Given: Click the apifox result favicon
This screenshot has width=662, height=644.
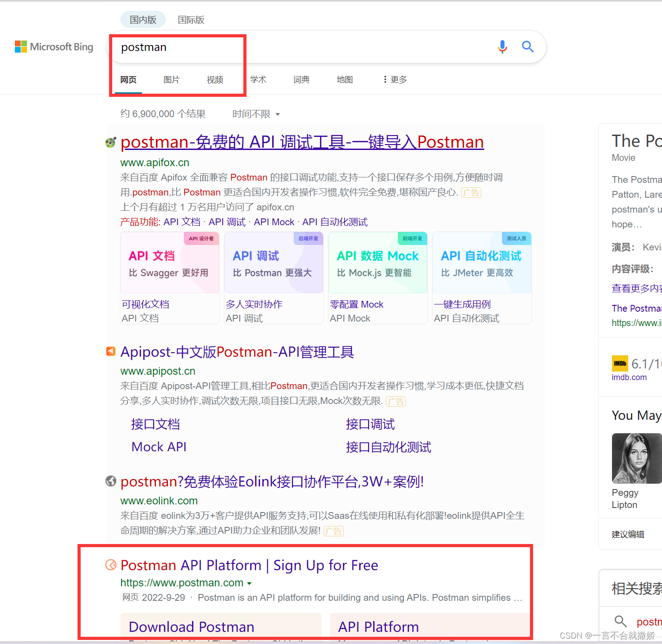Looking at the screenshot, I should pos(110,142).
